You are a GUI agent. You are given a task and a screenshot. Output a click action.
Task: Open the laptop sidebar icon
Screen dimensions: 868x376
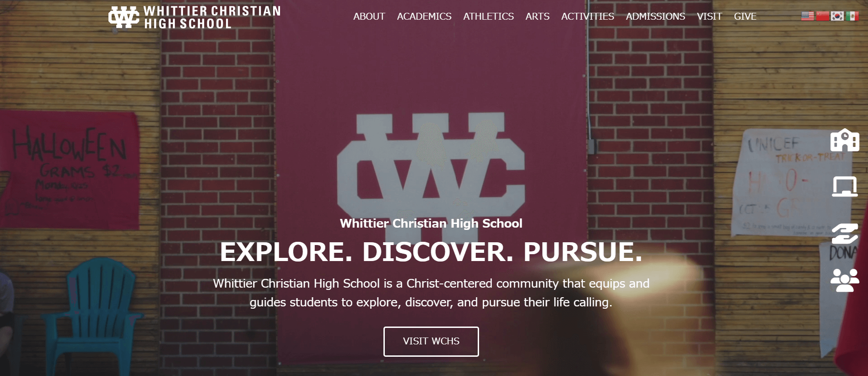click(x=845, y=186)
